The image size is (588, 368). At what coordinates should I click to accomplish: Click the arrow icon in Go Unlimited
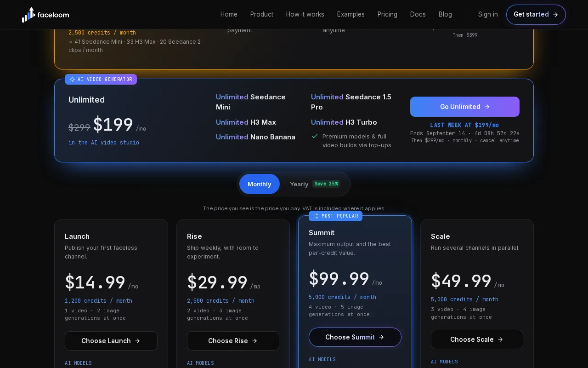coord(487,107)
